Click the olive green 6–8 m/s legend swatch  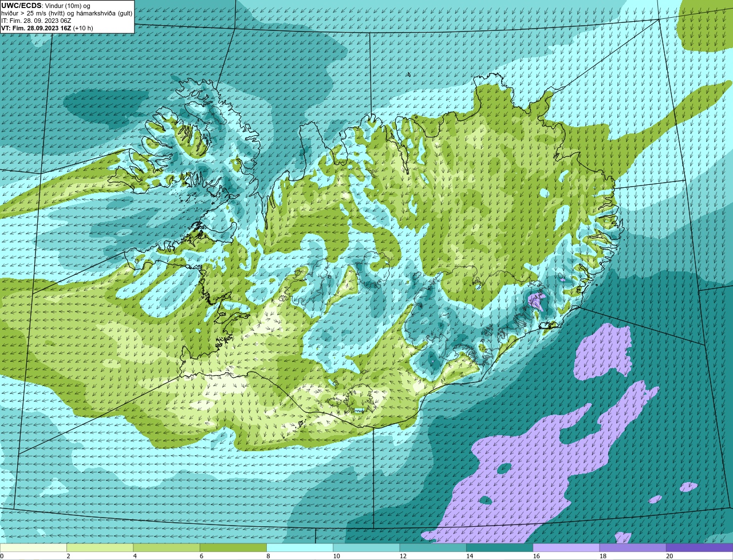tap(233, 547)
